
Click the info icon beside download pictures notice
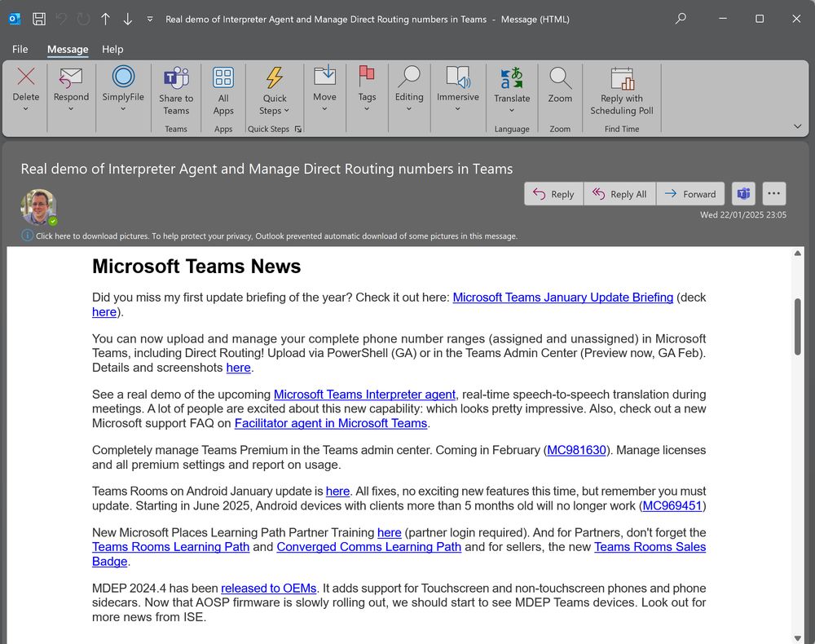pos(27,236)
